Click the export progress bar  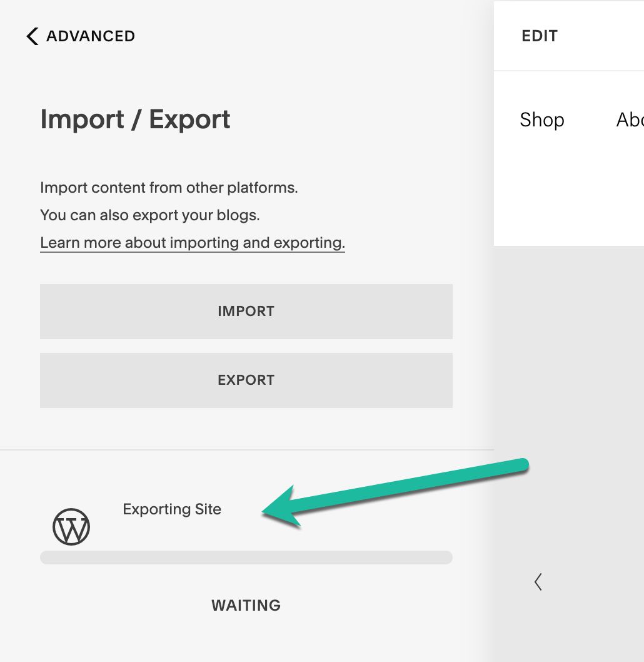(246, 557)
